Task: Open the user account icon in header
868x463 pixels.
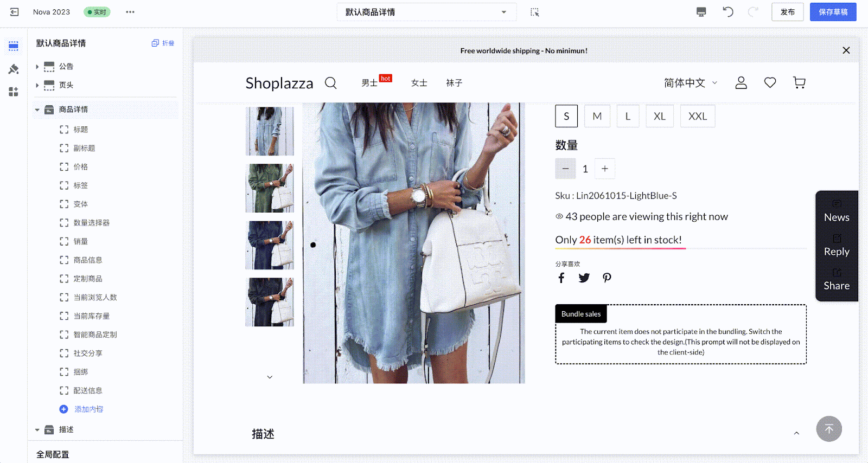Action: pyautogui.click(x=741, y=82)
